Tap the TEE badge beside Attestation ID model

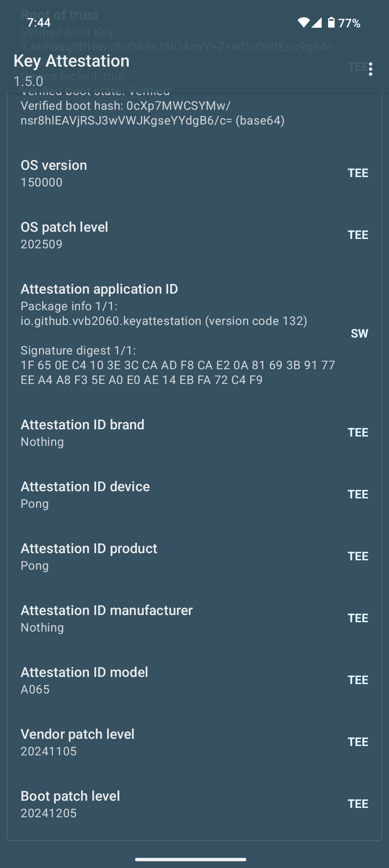[358, 680]
